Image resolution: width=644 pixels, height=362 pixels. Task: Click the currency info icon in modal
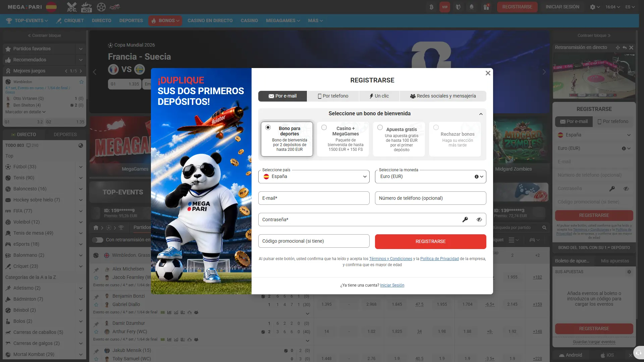click(x=476, y=177)
